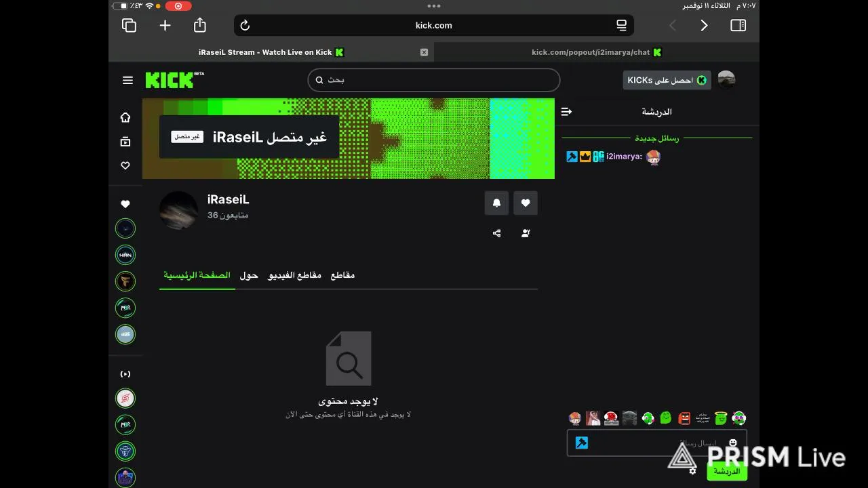
Task: Collapse the chat panel using arrow icon
Action: pyautogui.click(x=567, y=112)
